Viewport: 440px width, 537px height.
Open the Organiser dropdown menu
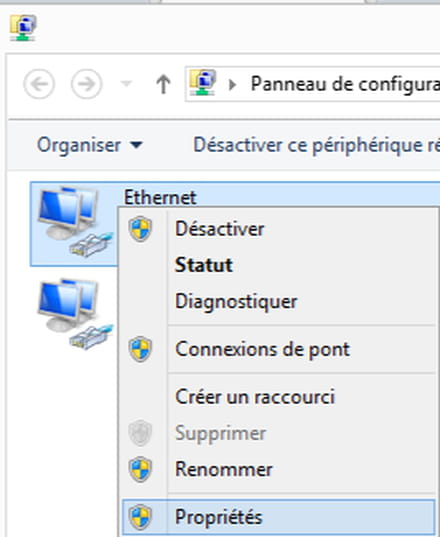pos(90,145)
